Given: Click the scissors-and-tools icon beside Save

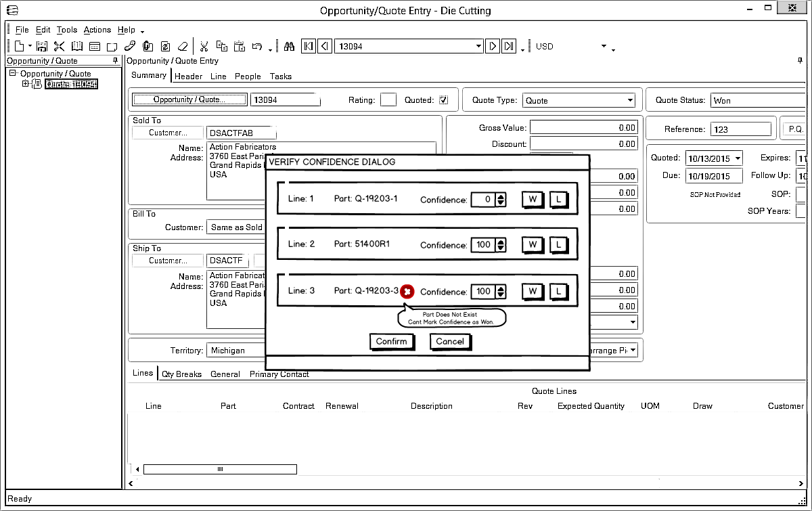Looking at the screenshot, I should tap(60, 47).
